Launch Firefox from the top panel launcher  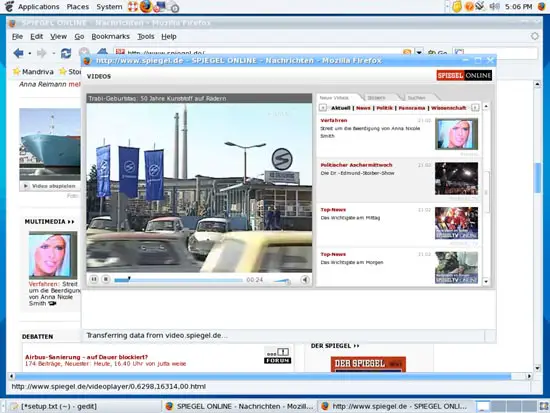pos(146,7)
